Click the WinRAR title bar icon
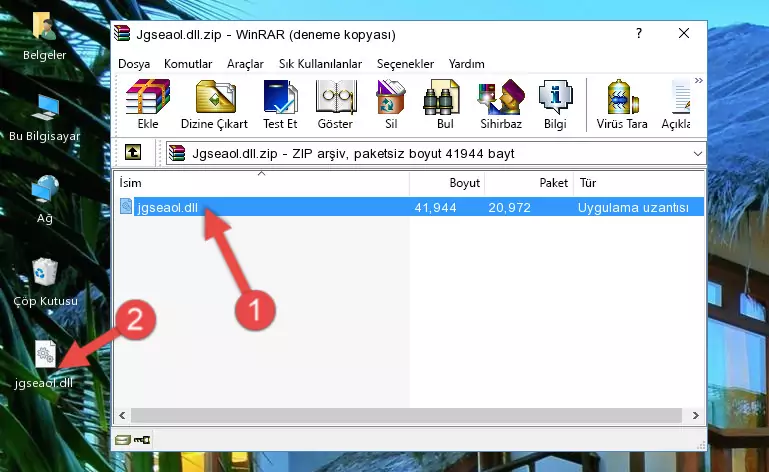The image size is (769, 472). (x=123, y=34)
